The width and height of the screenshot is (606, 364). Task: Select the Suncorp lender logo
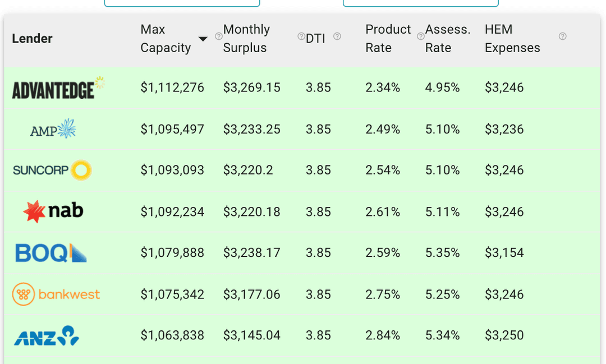click(52, 170)
